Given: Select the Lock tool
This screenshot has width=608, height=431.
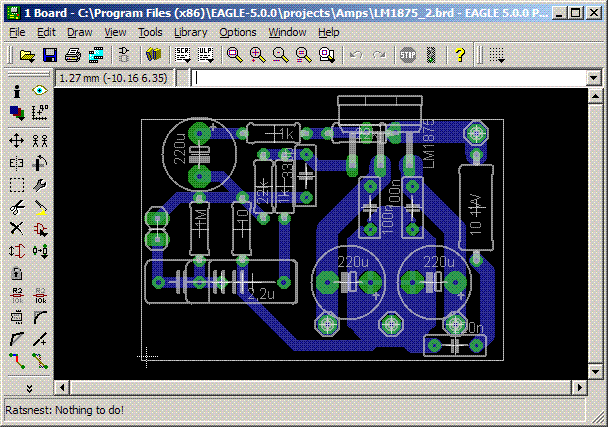Looking at the screenshot, I should click(17, 273).
